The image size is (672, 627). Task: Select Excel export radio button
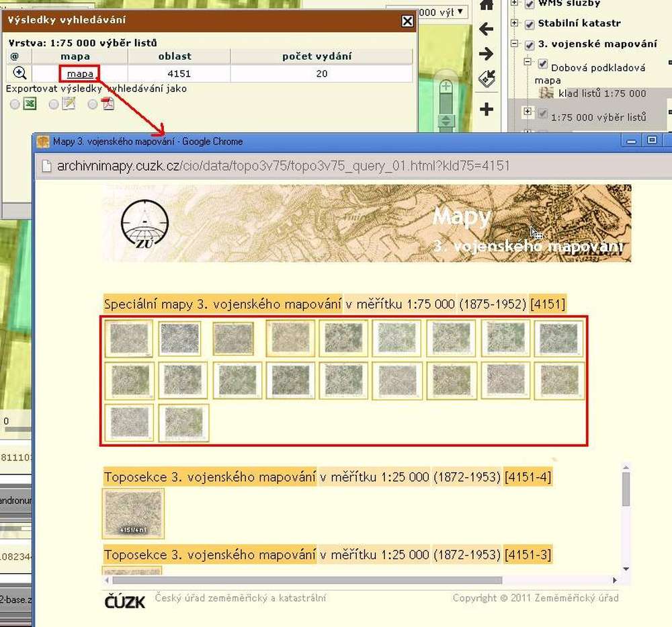coord(15,104)
